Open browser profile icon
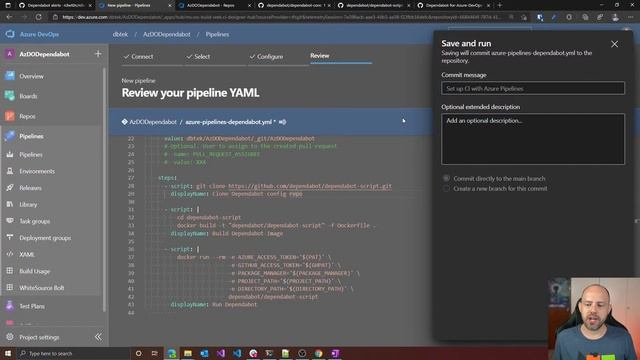 click(615, 17)
